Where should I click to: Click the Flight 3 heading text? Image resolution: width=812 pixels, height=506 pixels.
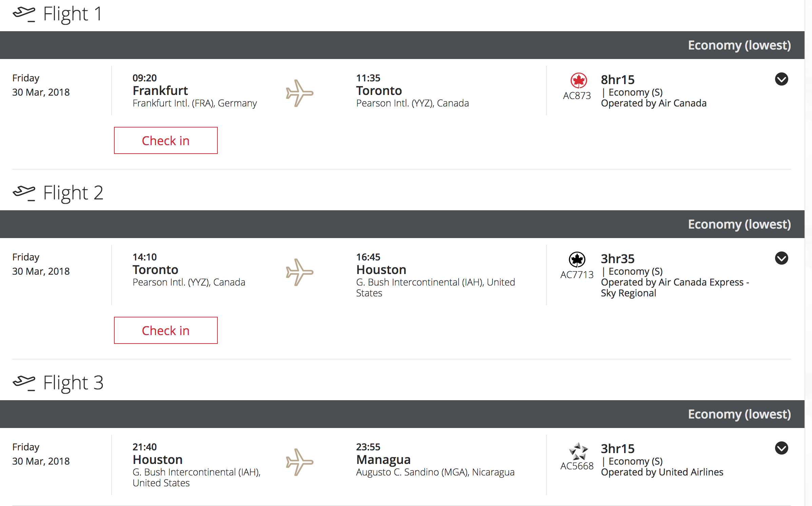tap(73, 383)
